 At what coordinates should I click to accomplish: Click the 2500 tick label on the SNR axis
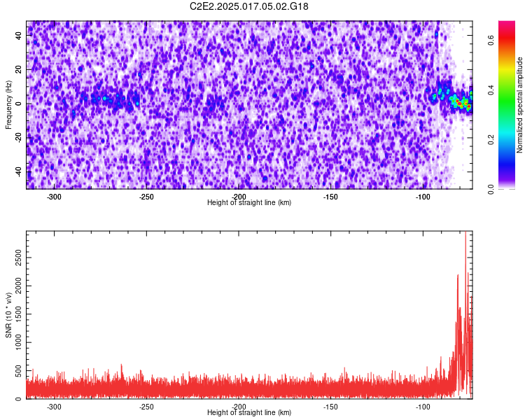pos(19,257)
